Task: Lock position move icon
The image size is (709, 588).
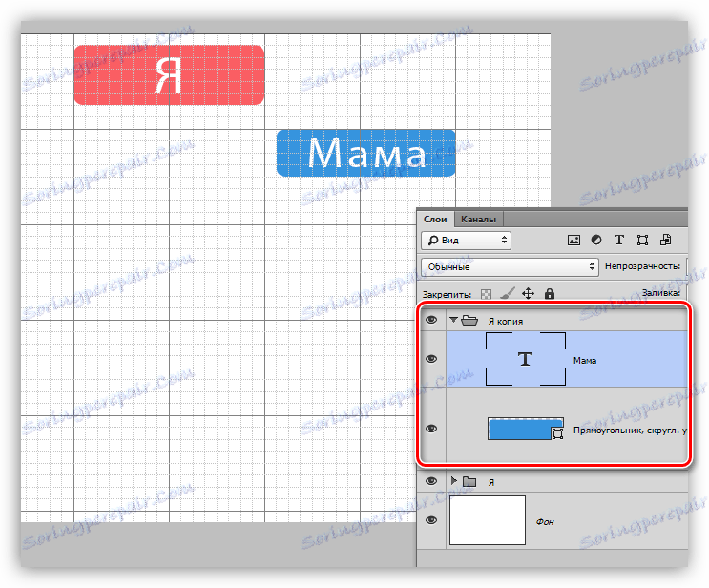Action: click(528, 294)
